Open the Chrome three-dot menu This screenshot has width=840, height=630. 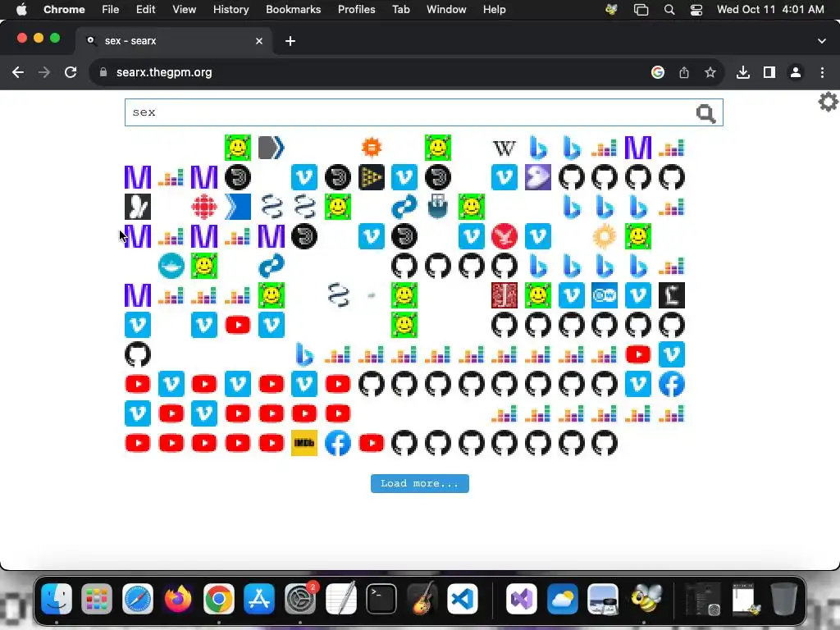(x=822, y=72)
